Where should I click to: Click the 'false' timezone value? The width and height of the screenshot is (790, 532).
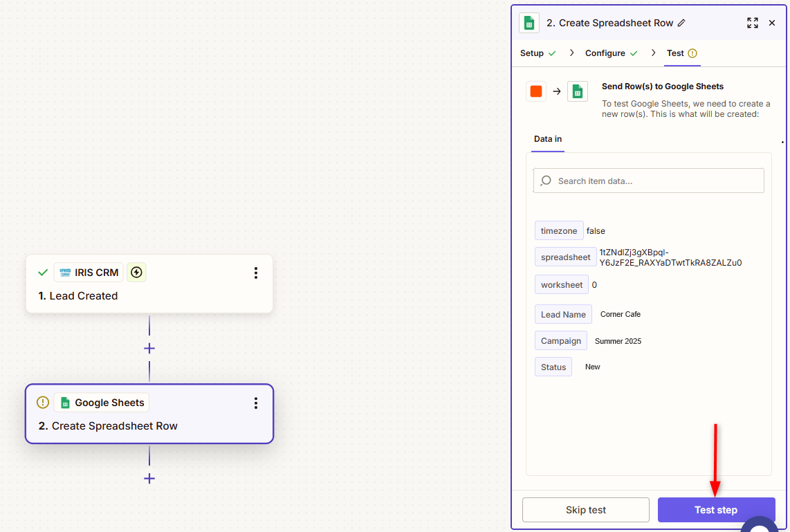[596, 231]
